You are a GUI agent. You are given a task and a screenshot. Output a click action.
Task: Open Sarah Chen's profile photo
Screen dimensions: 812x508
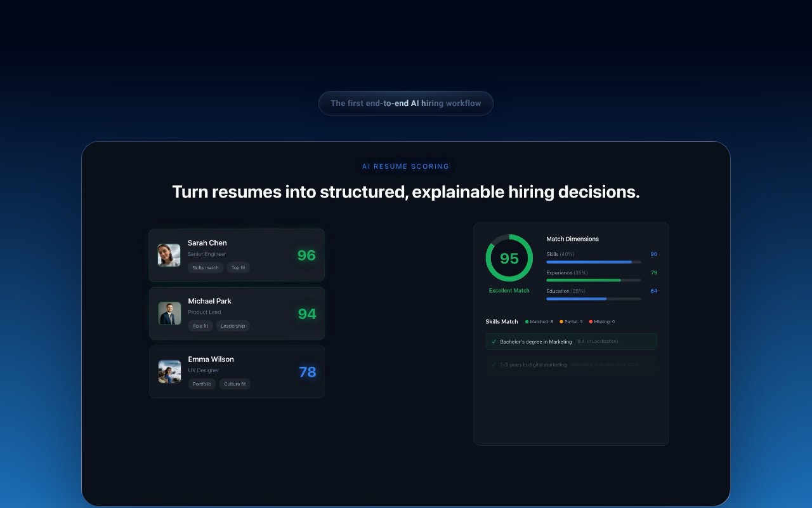(x=169, y=255)
